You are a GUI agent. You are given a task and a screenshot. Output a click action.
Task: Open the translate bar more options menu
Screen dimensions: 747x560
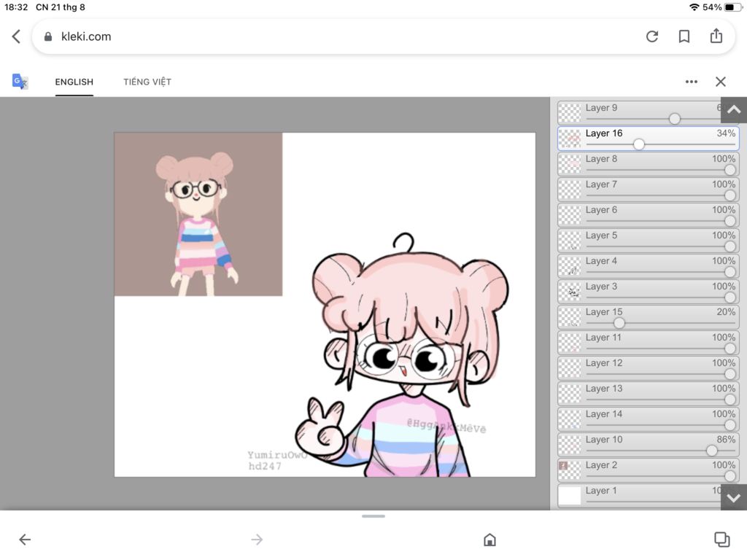tap(692, 82)
